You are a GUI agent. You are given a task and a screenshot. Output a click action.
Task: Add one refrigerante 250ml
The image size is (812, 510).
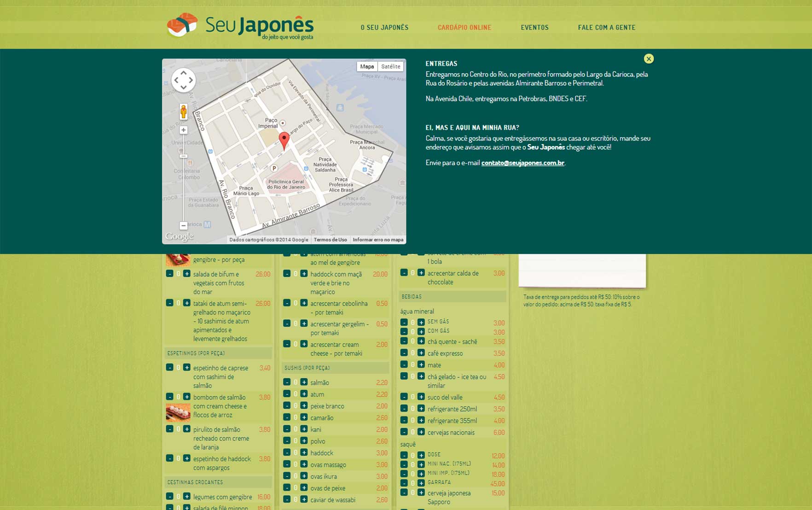click(421, 409)
